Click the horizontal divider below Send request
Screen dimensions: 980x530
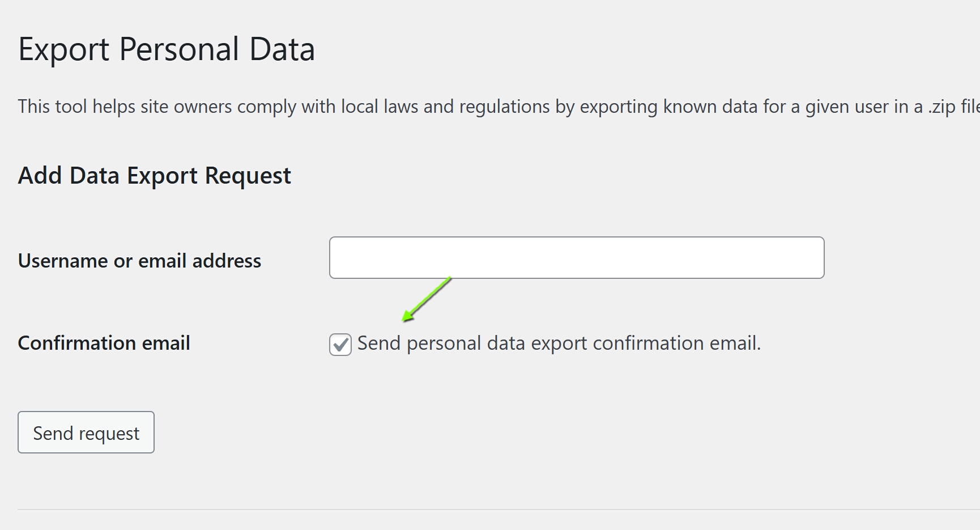point(498,509)
